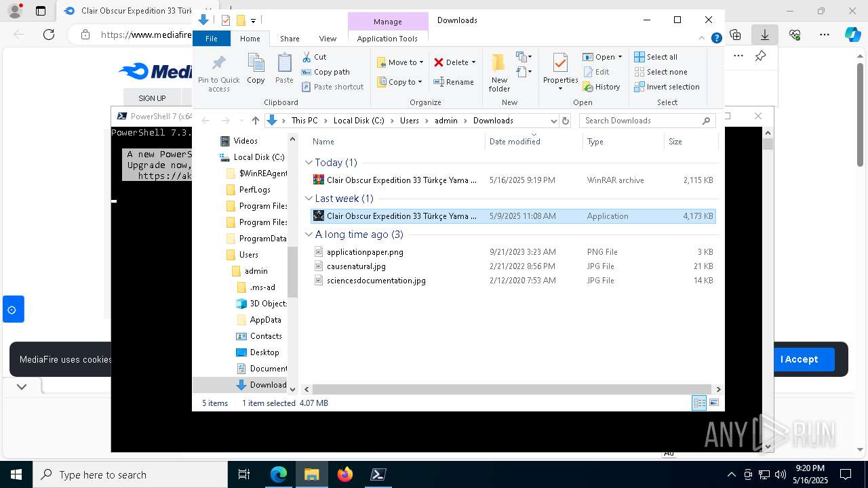Image resolution: width=868 pixels, height=488 pixels.
Task: Create a New folder from ribbon
Action: tap(499, 73)
